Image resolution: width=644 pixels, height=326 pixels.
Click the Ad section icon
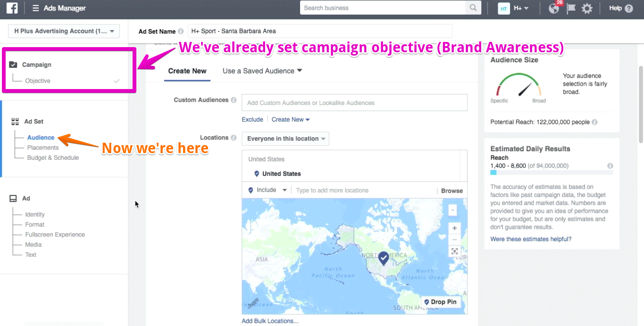pyautogui.click(x=13, y=198)
